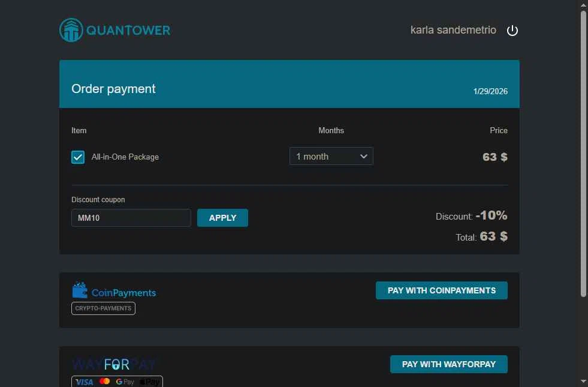Screen dimensions: 588x387
Task: Click the Total 63 $ amount
Action: [x=493, y=236]
